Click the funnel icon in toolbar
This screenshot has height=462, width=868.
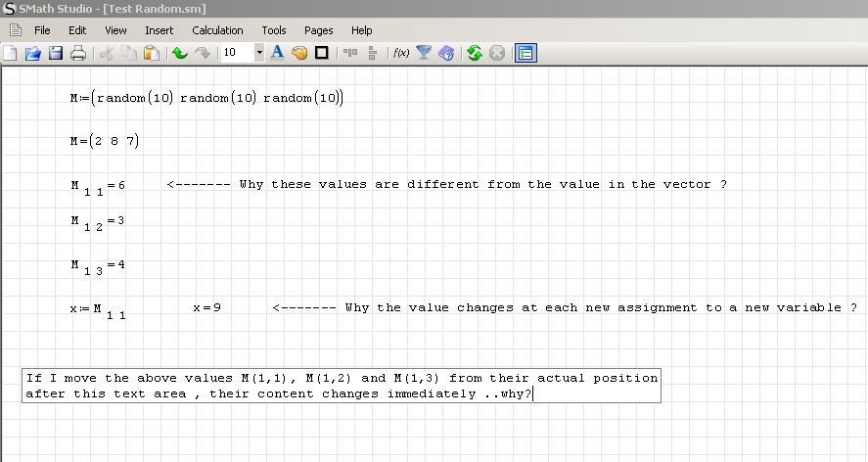pyautogui.click(x=424, y=53)
